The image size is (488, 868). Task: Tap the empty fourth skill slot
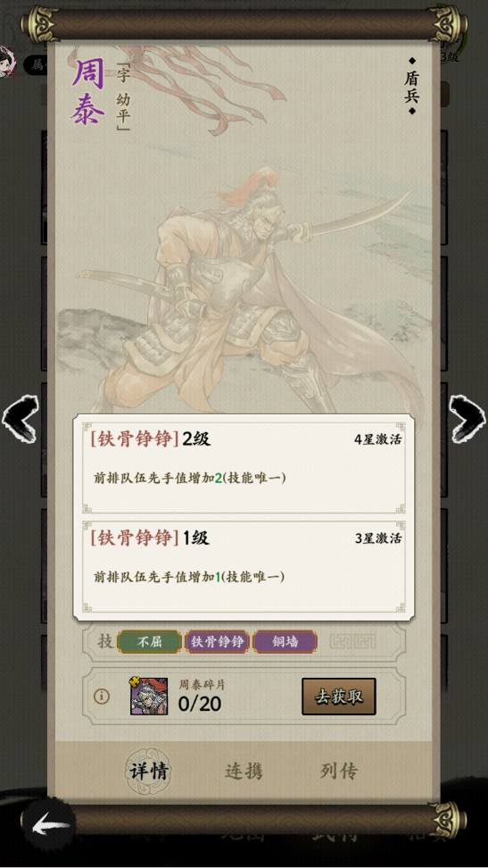[x=352, y=641]
